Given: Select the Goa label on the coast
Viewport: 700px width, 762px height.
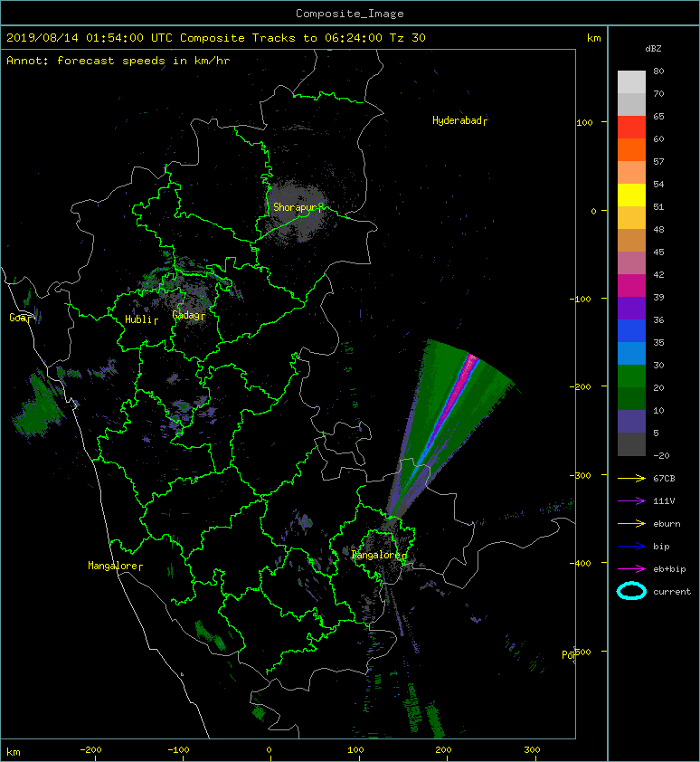Looking at the screenshot, I should [19, 318].
